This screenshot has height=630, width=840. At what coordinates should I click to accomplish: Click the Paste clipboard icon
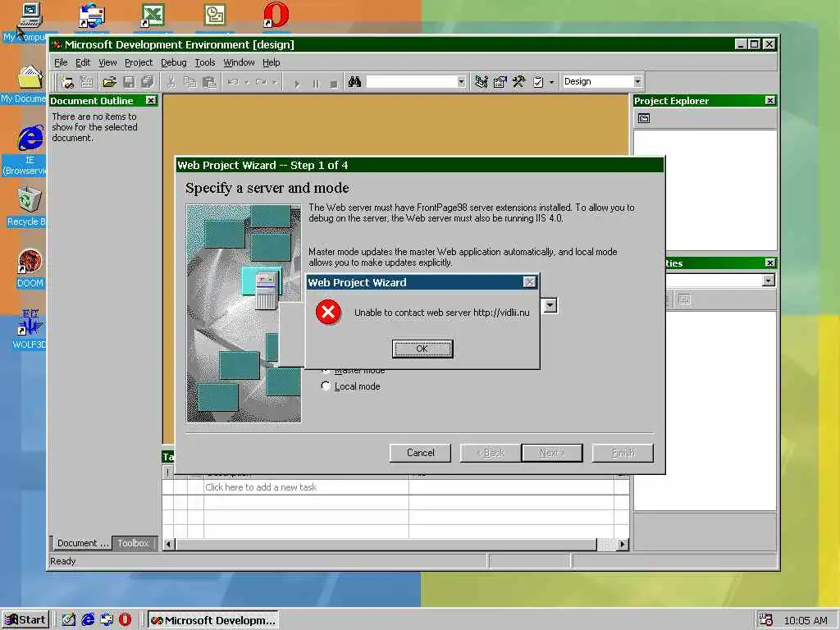pos(209,82)
